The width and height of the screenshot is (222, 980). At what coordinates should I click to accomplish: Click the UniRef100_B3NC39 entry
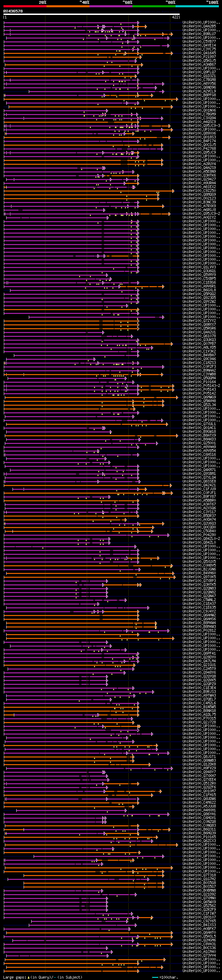pyautogui.click(x=199, y=202)
